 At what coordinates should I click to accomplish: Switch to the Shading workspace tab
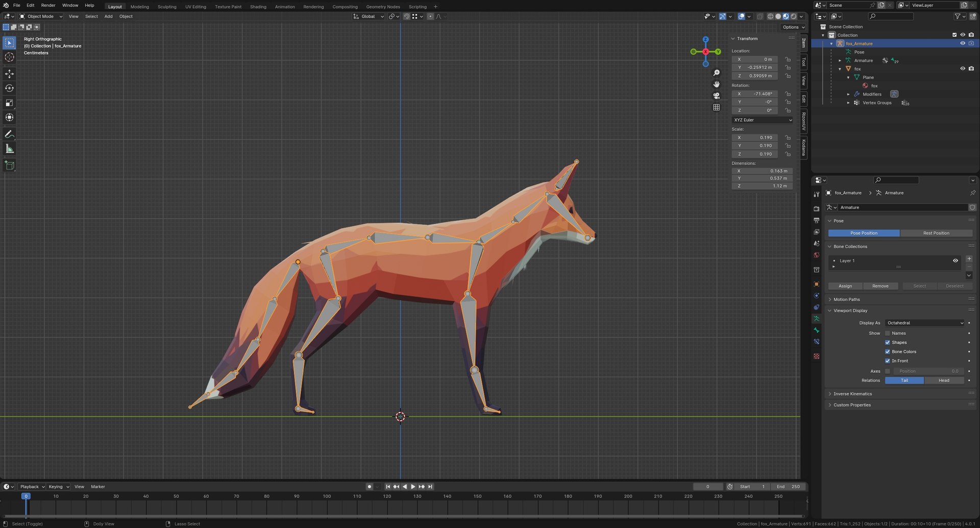pos(258,7)
